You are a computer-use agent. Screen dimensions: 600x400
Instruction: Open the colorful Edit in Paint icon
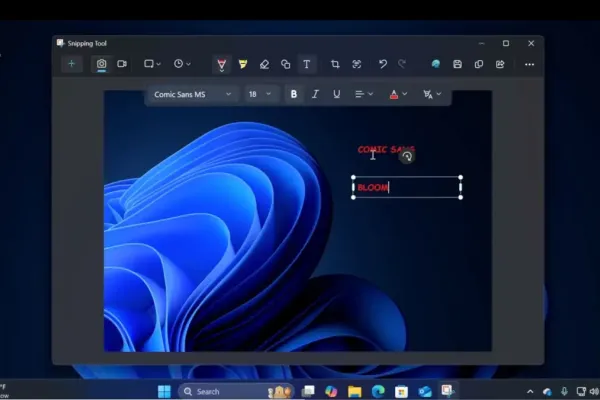click(435, 64)
